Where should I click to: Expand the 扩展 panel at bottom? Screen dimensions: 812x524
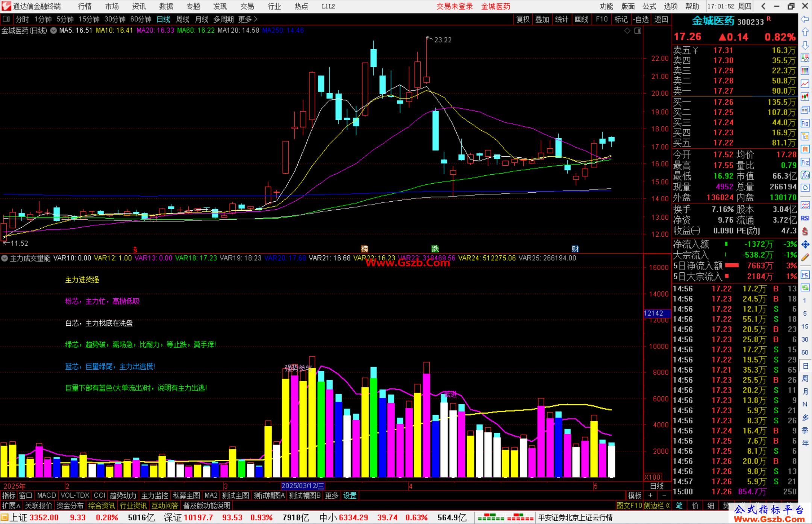pyautogui.click(x=11, y=506)
